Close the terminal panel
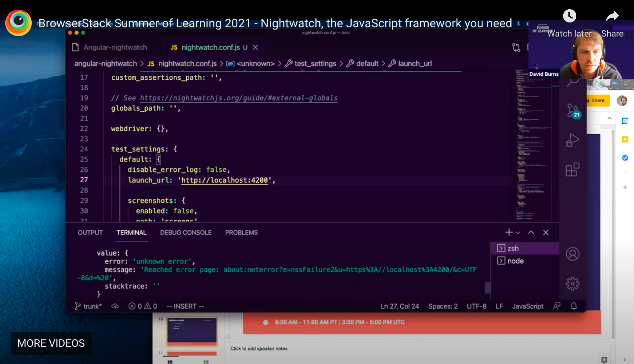The image size is (634, 364). tap(546, 232)
